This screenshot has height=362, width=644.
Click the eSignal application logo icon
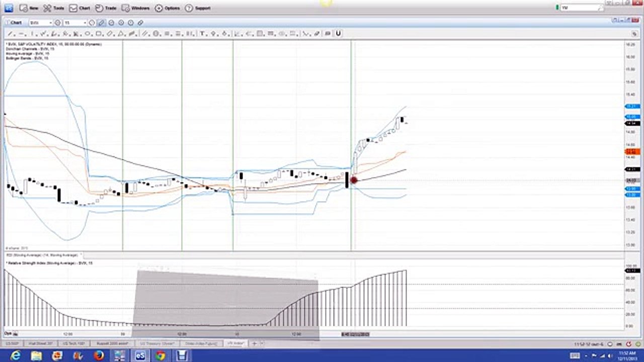point(8,8)
